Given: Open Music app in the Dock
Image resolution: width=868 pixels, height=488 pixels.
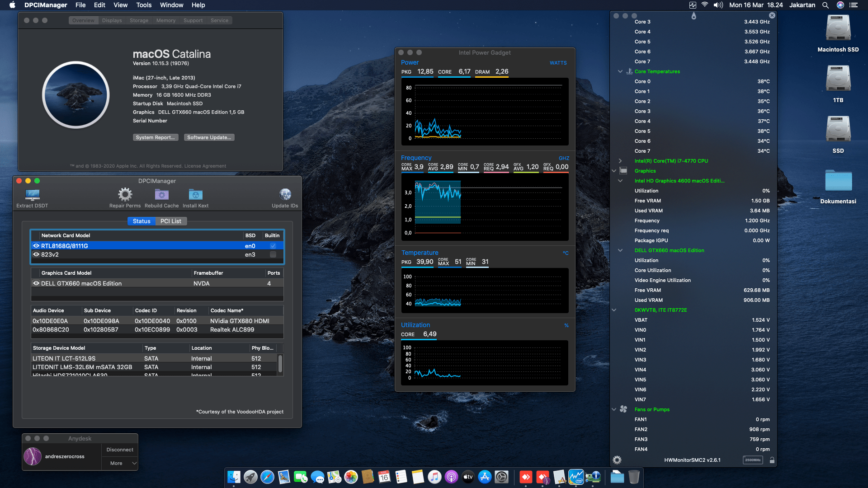Looking at the screenshot, I should [x=434, y=477].
